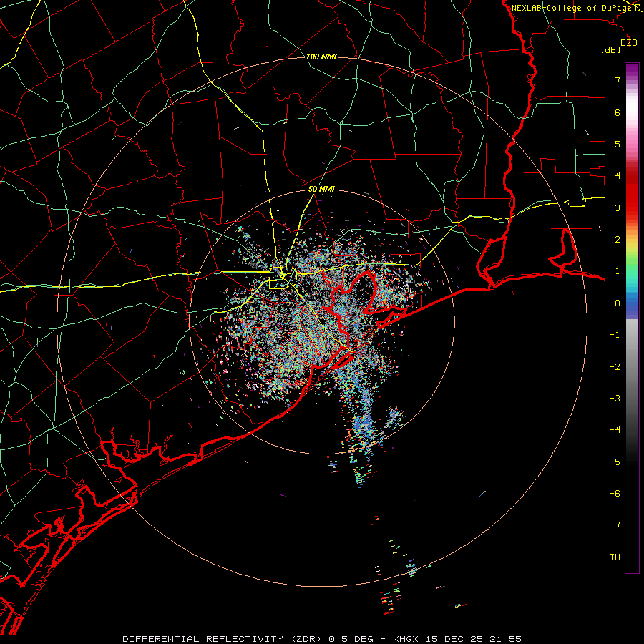The width and height of the screenshot is (644, 644).
Task: Click the -4 value on the color scale
Action: tap(615, 430)
